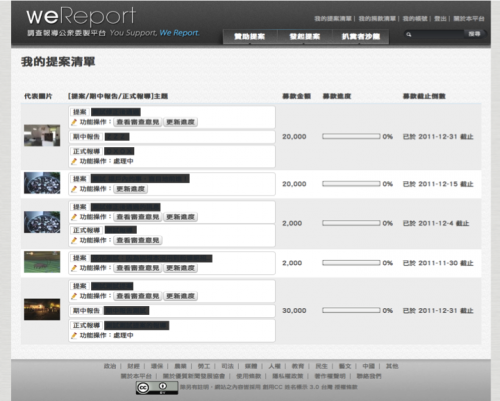Click footer category 人權

click(x=275, y=366)
